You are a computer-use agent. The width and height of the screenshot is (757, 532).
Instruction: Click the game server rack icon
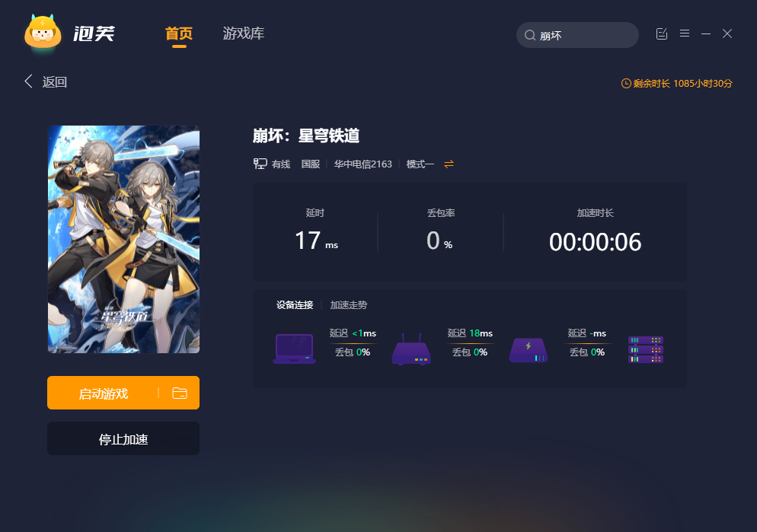646,349
